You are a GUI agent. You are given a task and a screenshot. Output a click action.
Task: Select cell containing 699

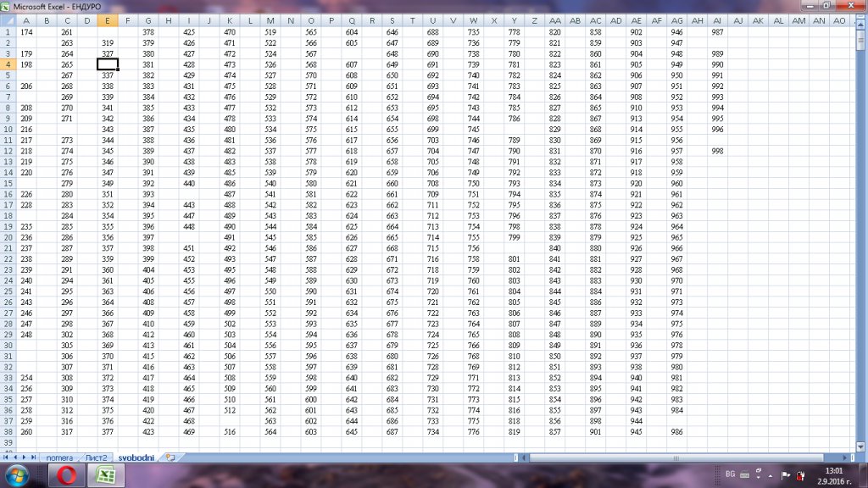coord(433,130)
